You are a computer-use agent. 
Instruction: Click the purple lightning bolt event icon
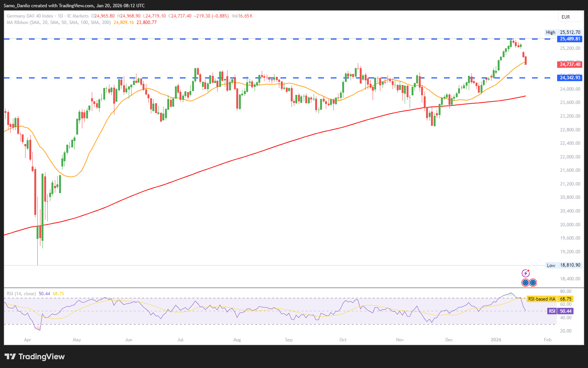coord(526,273)
